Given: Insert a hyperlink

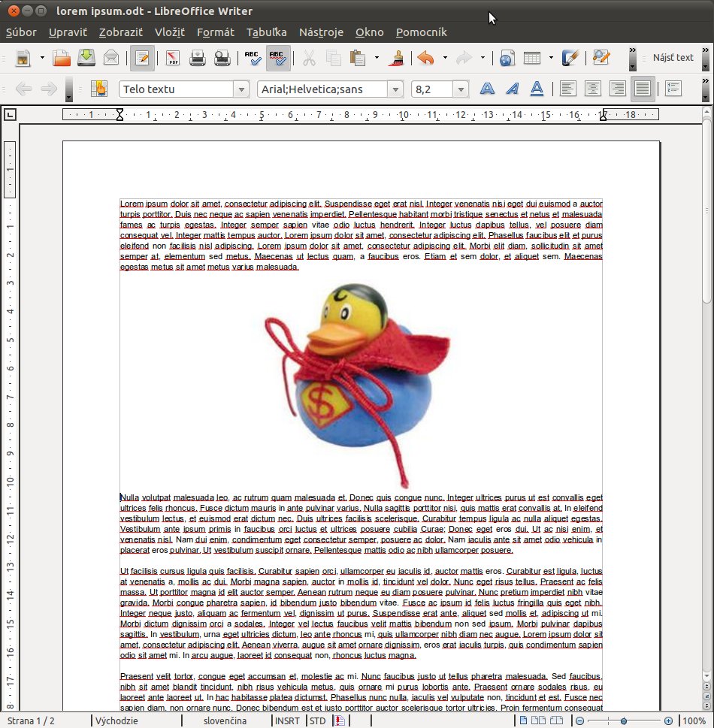Looking at the screenshot, I should [507, 58].
